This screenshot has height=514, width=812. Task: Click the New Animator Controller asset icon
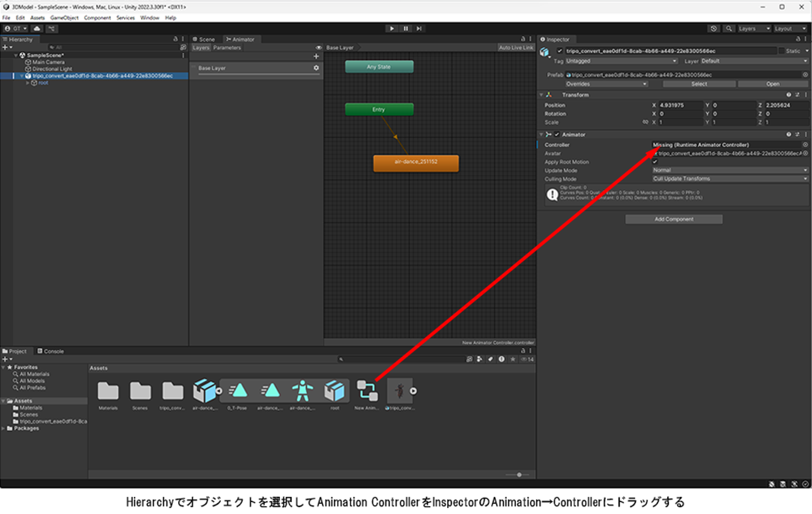[367, 391]
